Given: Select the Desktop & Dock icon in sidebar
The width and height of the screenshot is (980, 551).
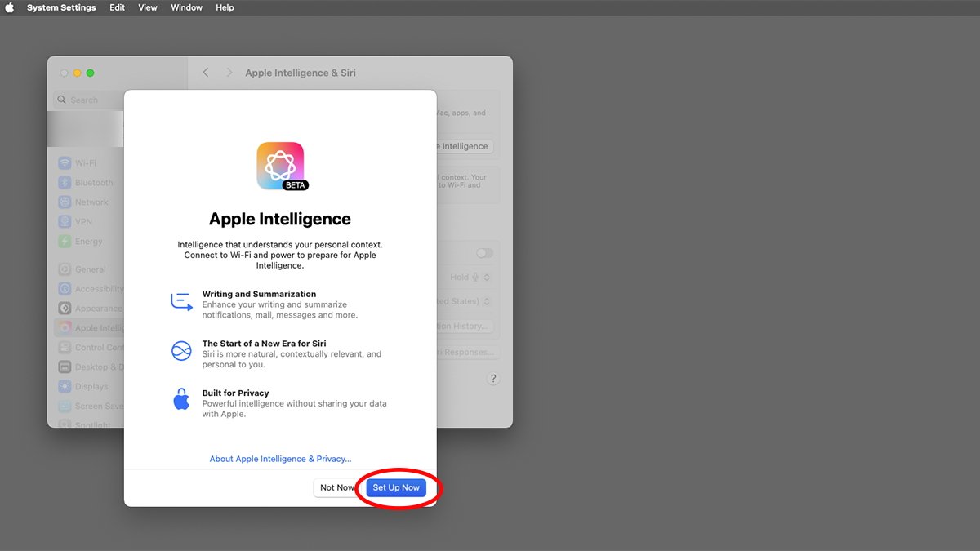Looking at the screenshot, I should 65,367.
